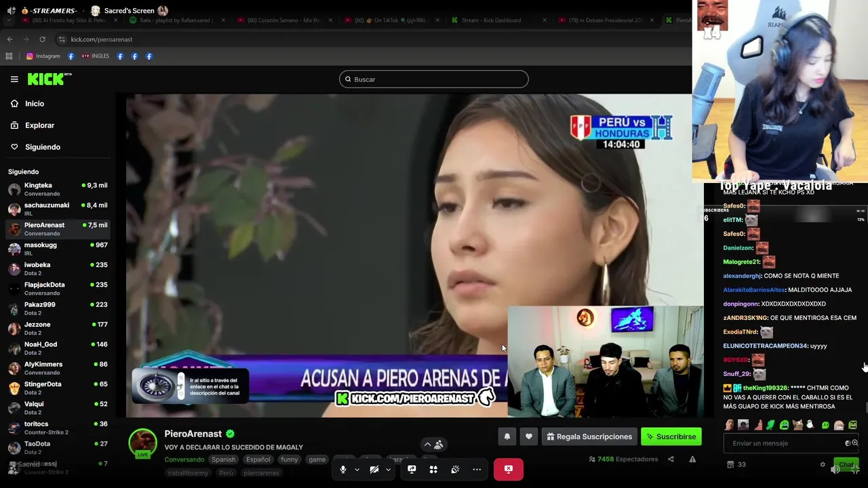Image resolution: width=868 pixels, height=488 pixels.
Task: Open the Conversando category link
Action: click(x=184, y=460)
